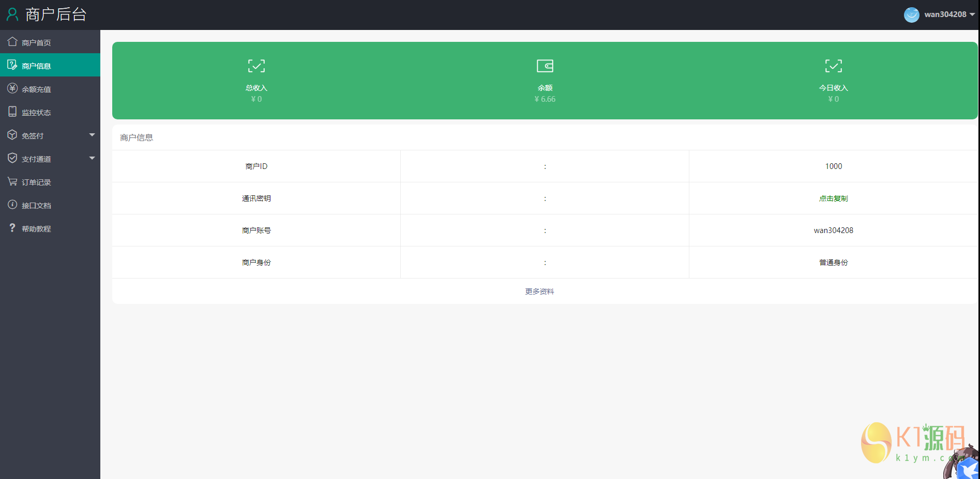Click the 商户ID row label
Screen dimensions: 980x479
[x=257, y=166]
